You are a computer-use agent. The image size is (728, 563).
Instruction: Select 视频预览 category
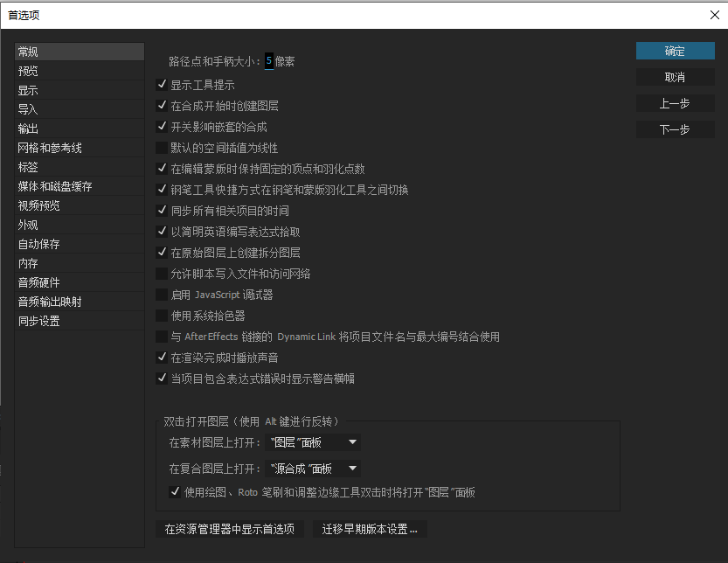click(80, 205)
